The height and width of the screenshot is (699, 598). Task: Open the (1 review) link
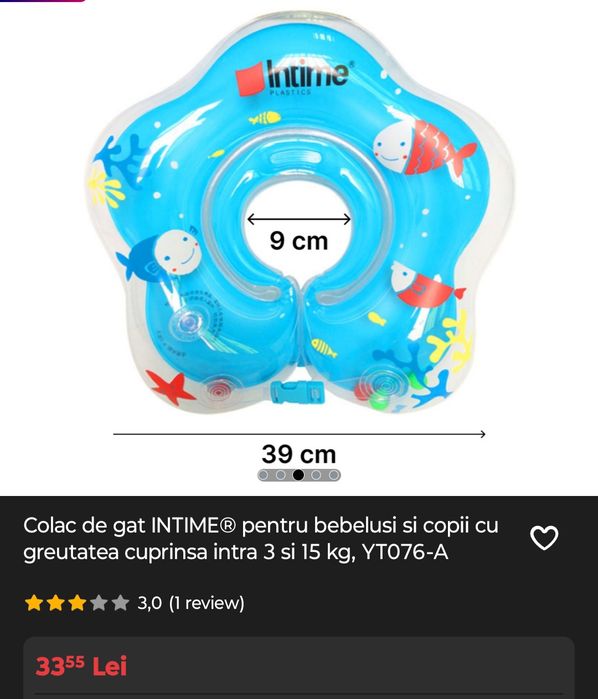[206, 603]
